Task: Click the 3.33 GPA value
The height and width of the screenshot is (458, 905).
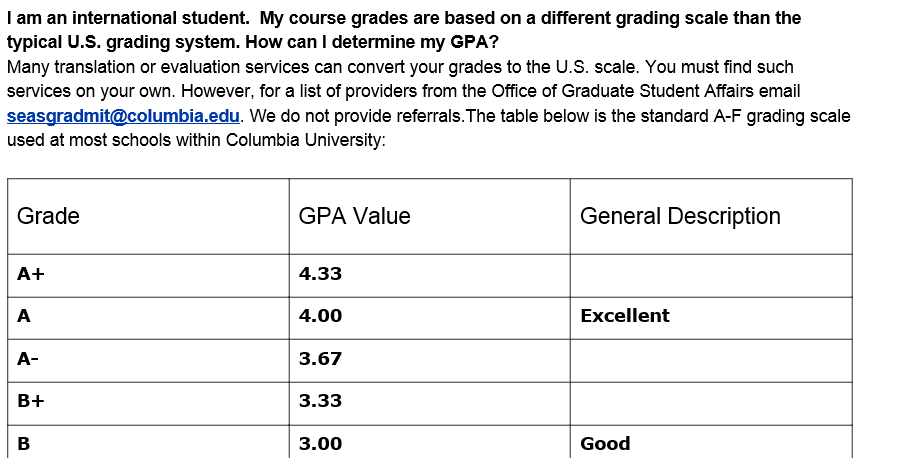Action: click(x=320, y=401)
